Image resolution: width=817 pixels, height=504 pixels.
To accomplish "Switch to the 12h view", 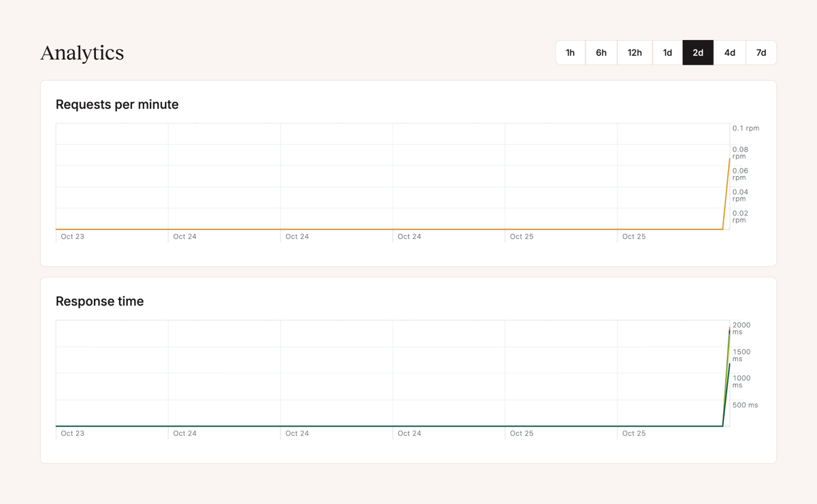I will point(634,52).
